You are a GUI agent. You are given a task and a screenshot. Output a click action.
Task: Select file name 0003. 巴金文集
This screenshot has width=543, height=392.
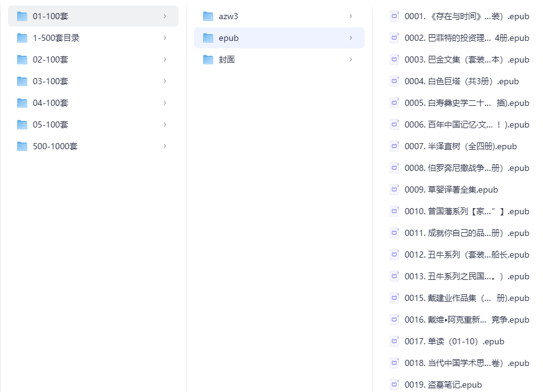(x=467, y=59)
